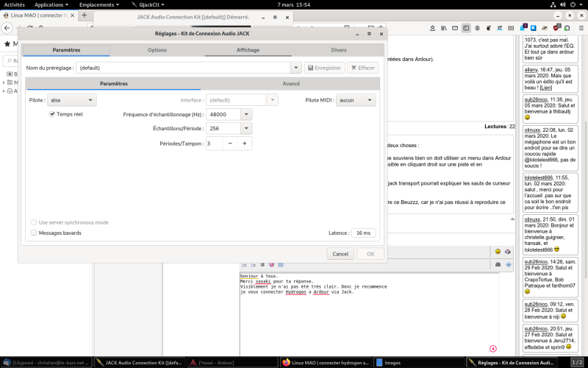Open the Emplacements menu
588x368 pixels.
(x=99, y=5)
